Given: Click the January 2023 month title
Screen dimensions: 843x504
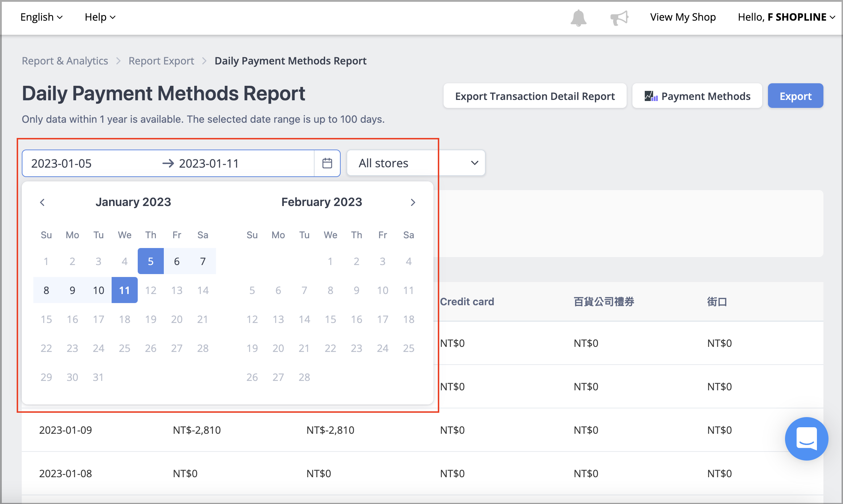Looking at the screenshot, I should (x=133, y=202).
